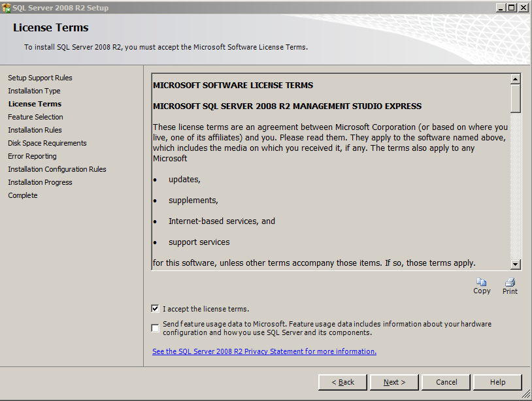Maximize the setup window
This screenshot has height=401, width=532.
click(x=512, y=7)
